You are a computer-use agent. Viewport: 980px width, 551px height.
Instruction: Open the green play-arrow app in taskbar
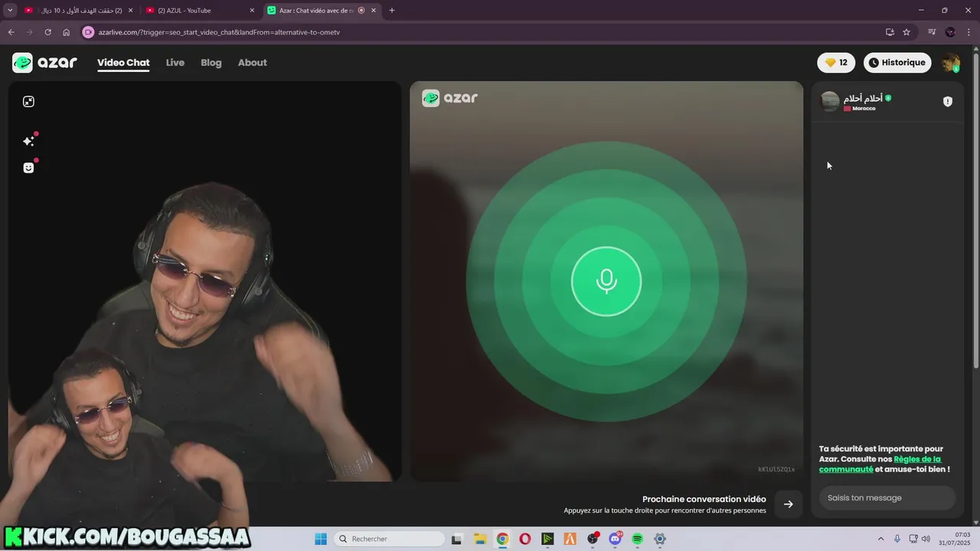click(x=547, y=539)
